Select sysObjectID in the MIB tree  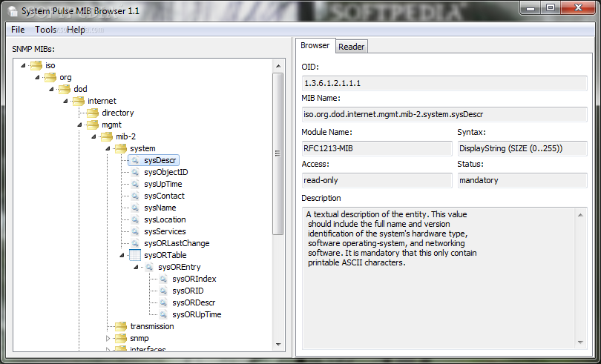(x=166, y=173)
